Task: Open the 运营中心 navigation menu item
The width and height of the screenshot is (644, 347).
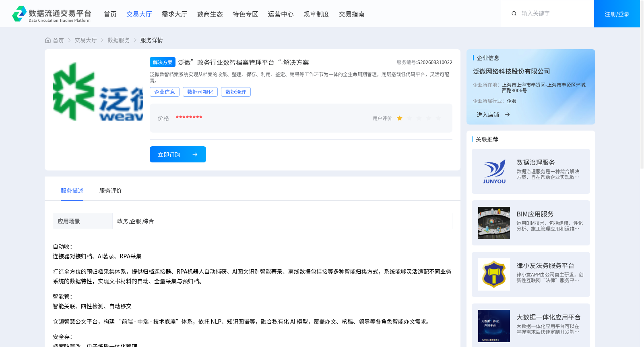Action: [x=281, y=14]
